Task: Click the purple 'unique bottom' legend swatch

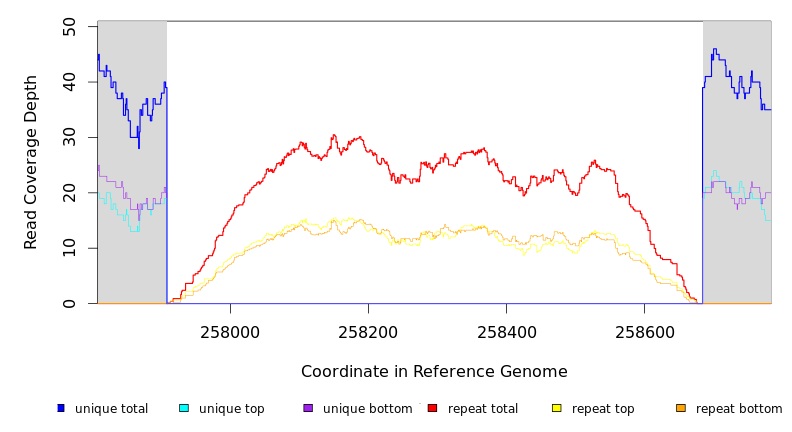Action: pyautogui.click(x=308, y=408)
